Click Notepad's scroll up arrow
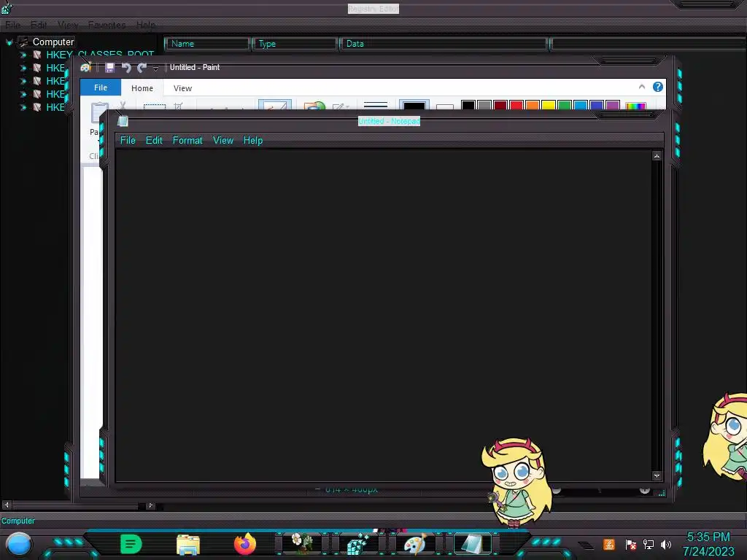Image resolution: width=747 pixels, height=560 pixels. pyautogui.click(x=657, y=156)
